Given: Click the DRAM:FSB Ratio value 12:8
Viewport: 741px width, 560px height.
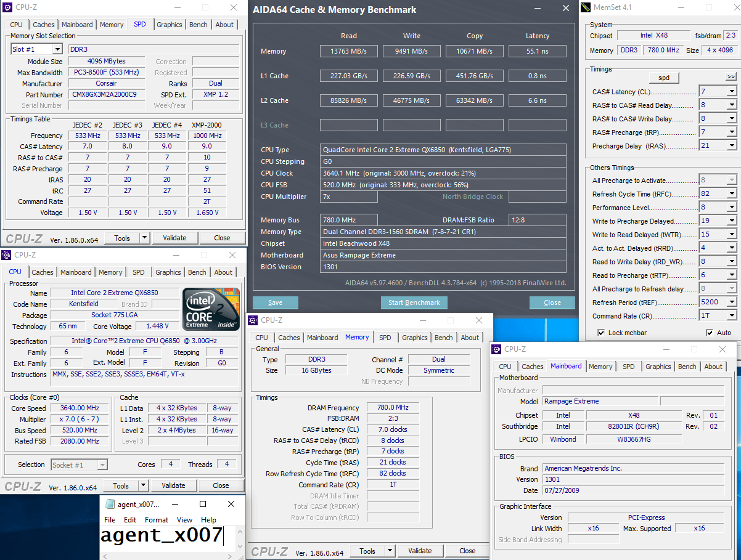Looking at the screenshot, I should point(538,220).
